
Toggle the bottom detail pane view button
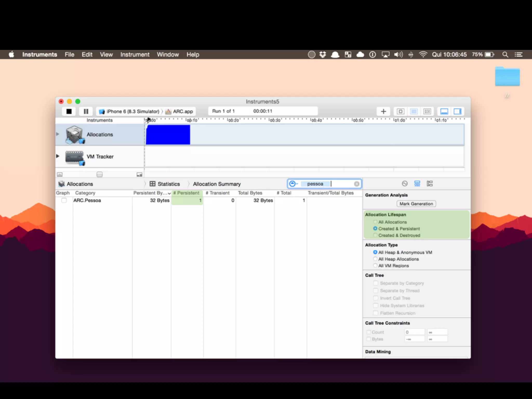point(444,111)
